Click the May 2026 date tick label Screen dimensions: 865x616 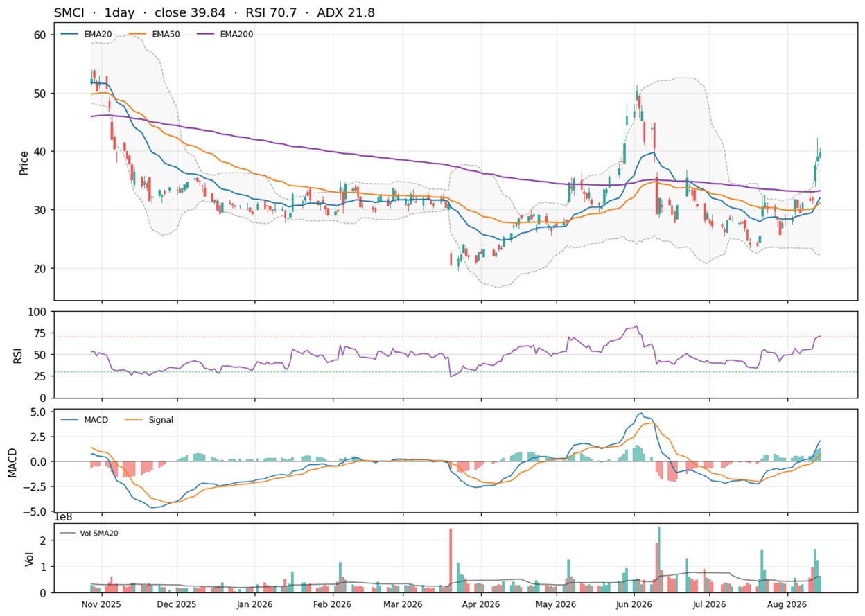[557, 604]
